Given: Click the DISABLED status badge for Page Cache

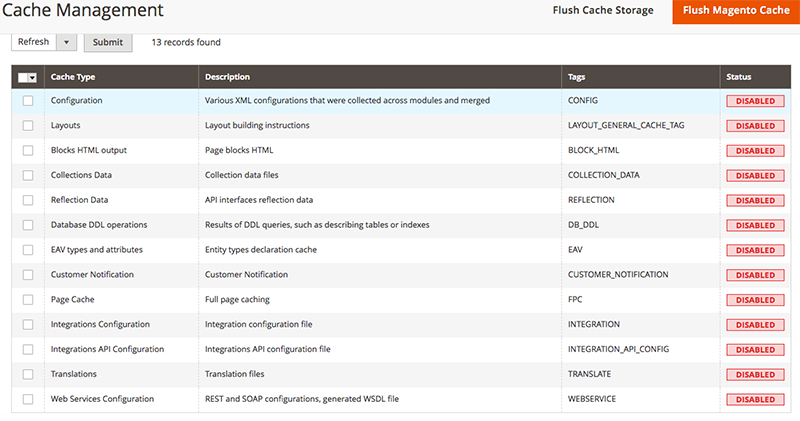Looking at the screenshot, I should 755,299.
